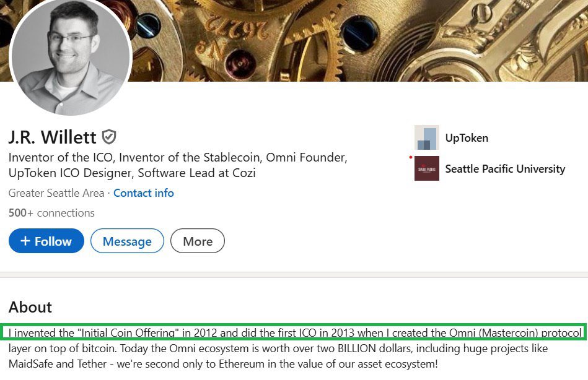The width and height of the screenshot is (588, 380).
Task: Click the verification shield badge next to name
Action: 109,137
